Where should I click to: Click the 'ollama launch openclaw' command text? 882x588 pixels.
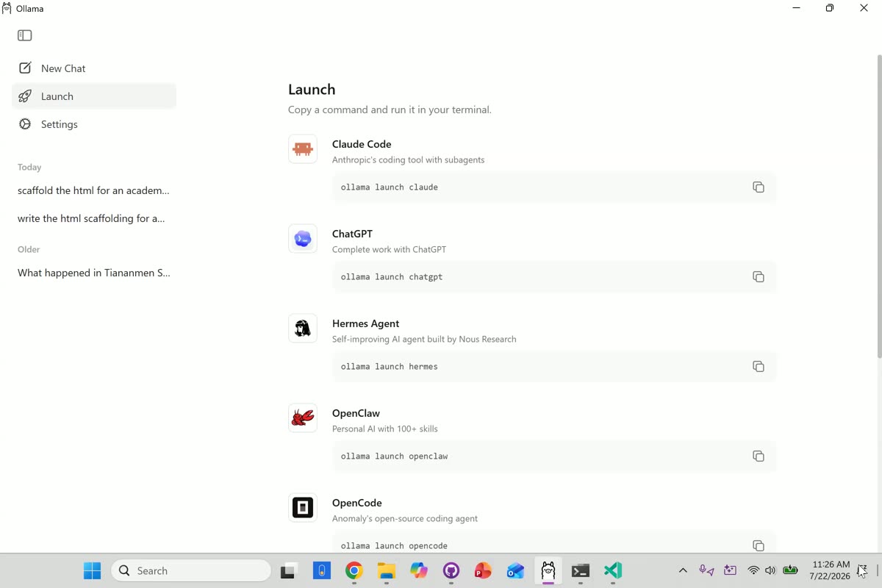(395, 456)
